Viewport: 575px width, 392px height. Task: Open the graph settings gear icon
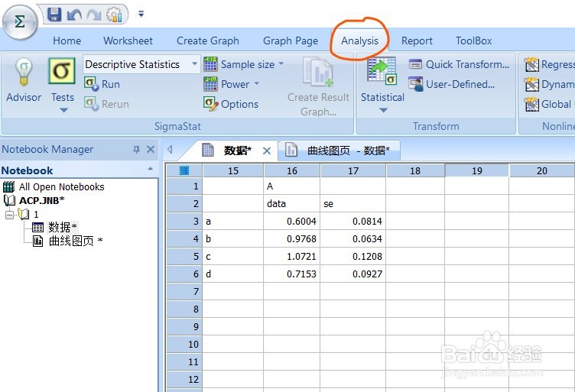point(114,15)
